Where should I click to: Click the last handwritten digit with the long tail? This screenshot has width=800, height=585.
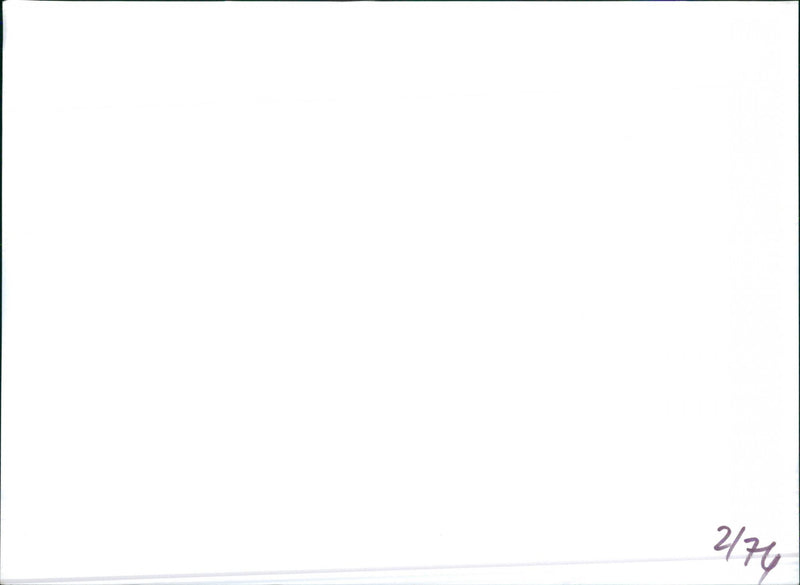[x=771, y=561]
